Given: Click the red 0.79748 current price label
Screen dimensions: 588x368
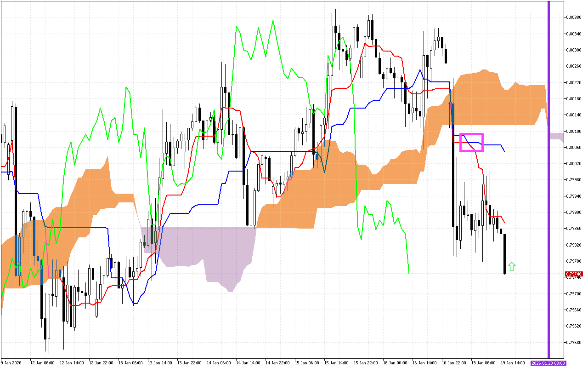Looking at the screenshot, I should (x=574, y=274).
